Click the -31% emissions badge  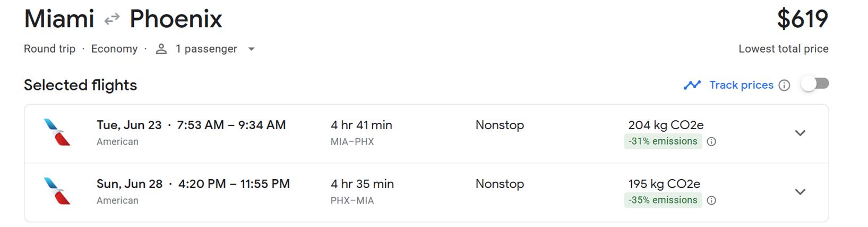(x=663, y=141)
